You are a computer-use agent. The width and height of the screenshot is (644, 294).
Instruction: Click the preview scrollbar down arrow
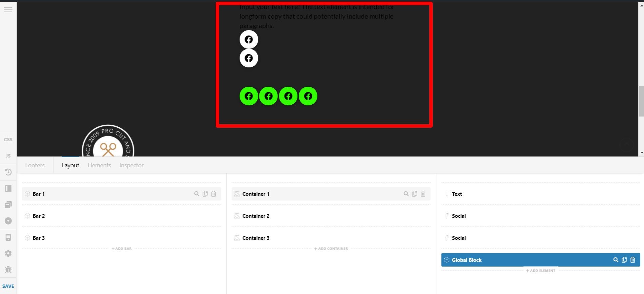point(641,153)
